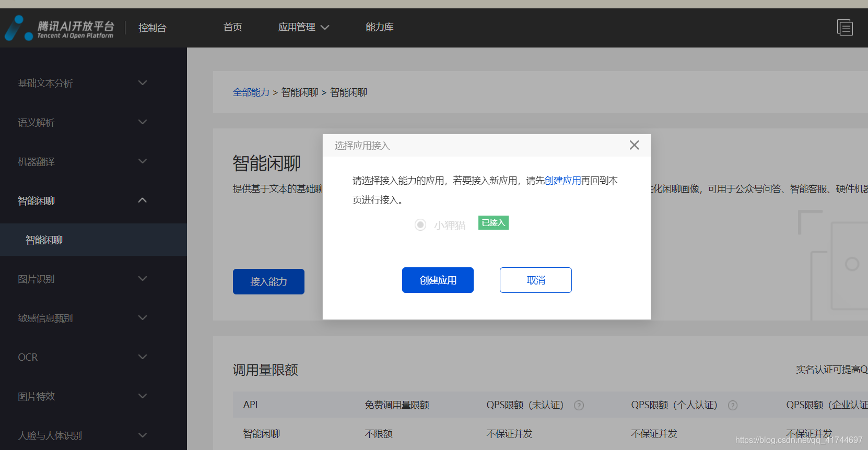Viewport: 868px width, 450px height.
Task: Select the 智能闲聊 sub-item in sidebar
Action: 93,240
